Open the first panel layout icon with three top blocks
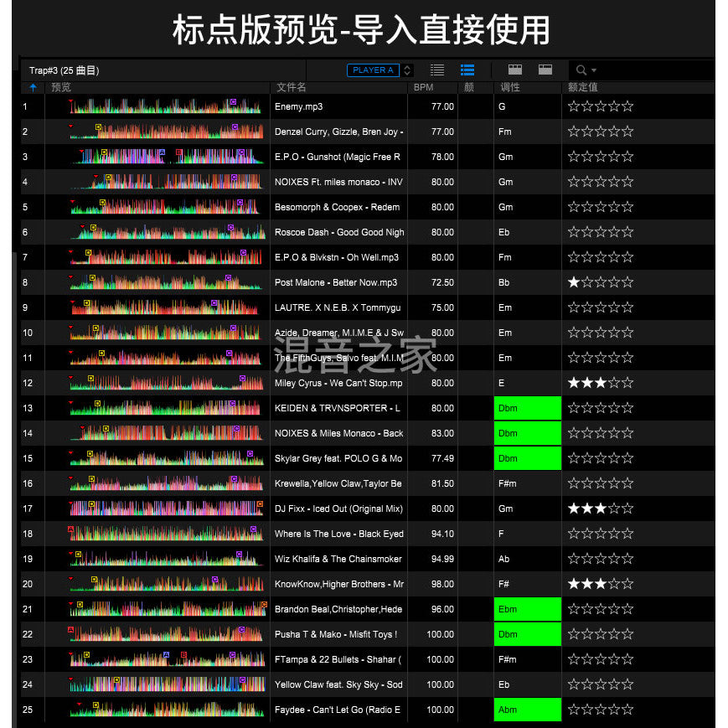The width and height of the screenshot is (728, 728). pyautogui.click(x=515, y=70)
